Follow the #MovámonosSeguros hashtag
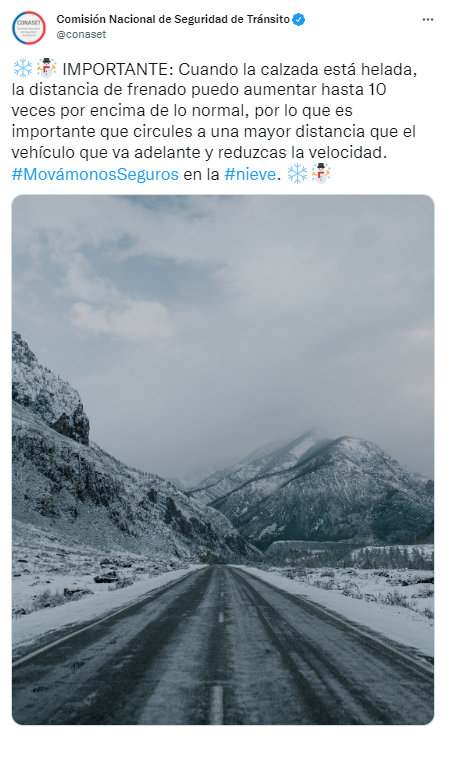Screen dimensions: 451x768 (95, 174)
